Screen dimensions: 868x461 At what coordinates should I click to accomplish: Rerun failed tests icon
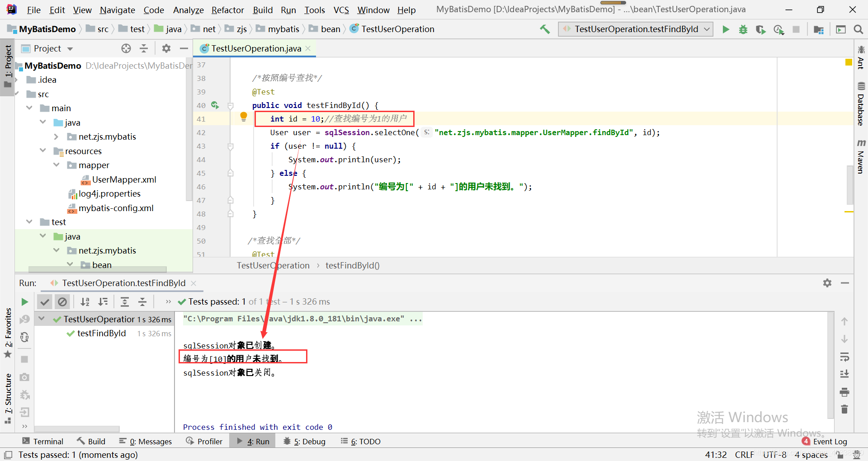pos(24,320)
